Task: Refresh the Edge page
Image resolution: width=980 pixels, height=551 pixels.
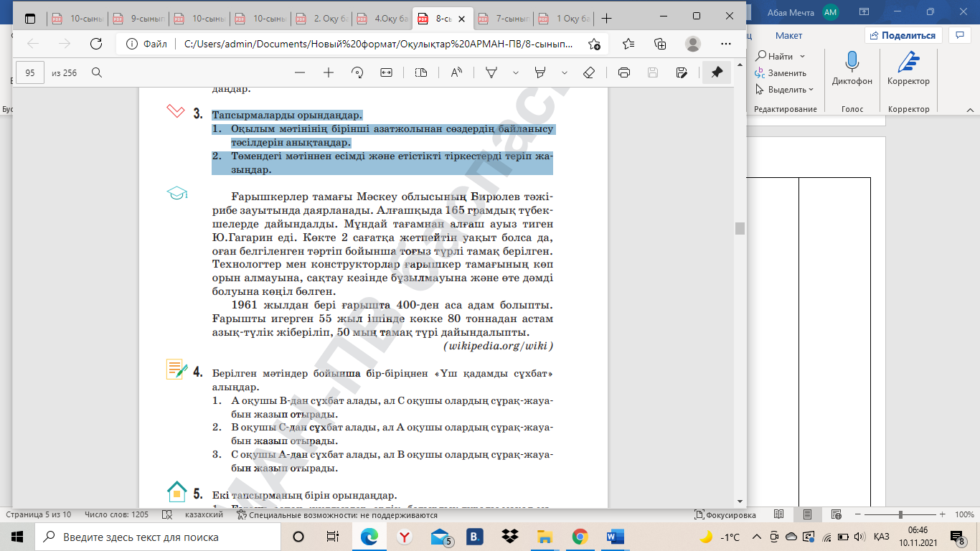Action: tap(96, 44)
